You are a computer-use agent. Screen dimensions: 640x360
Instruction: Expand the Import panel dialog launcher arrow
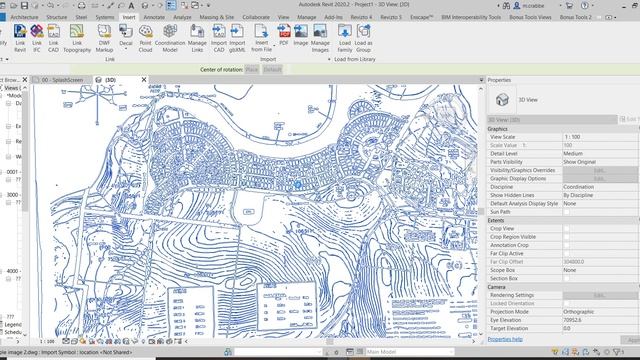click(x=329, y=59)
